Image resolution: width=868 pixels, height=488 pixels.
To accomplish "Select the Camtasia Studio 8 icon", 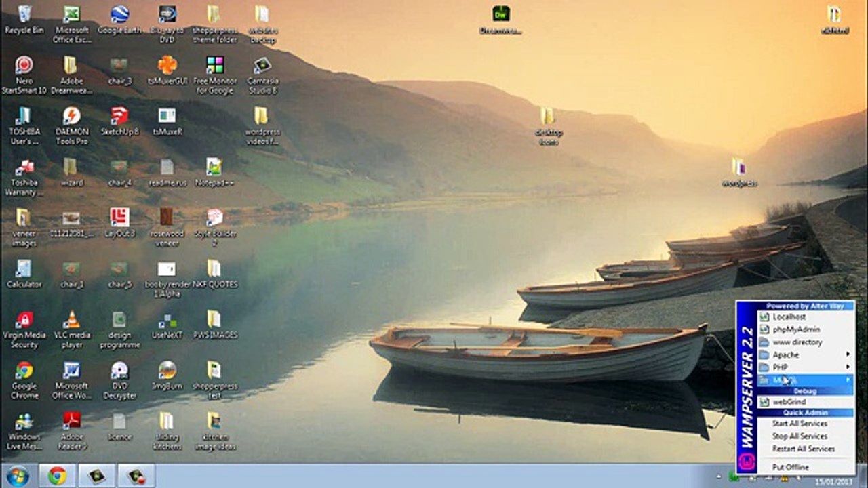I will pyautogui.click(x=262, y=75).
